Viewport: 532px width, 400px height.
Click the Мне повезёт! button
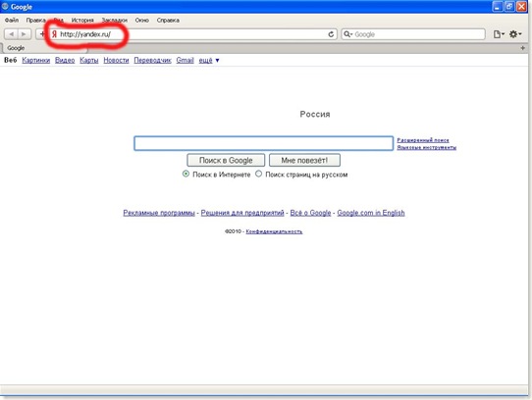304,160
